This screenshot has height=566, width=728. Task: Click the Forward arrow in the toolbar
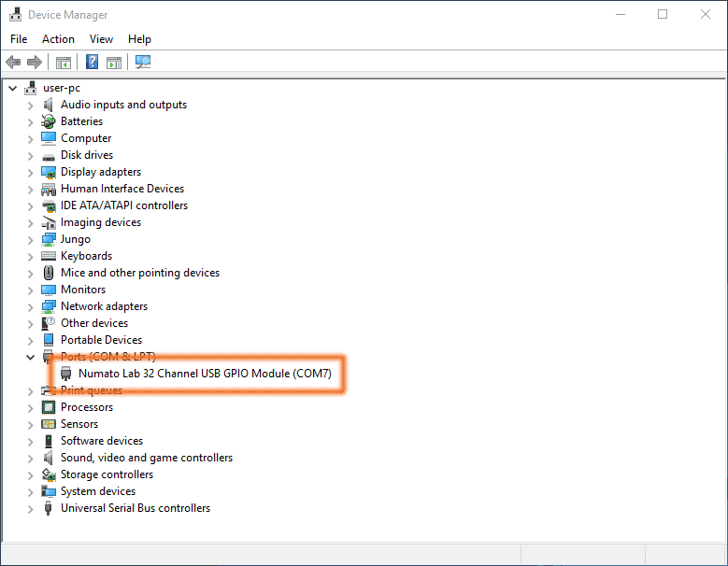(35, 63)
